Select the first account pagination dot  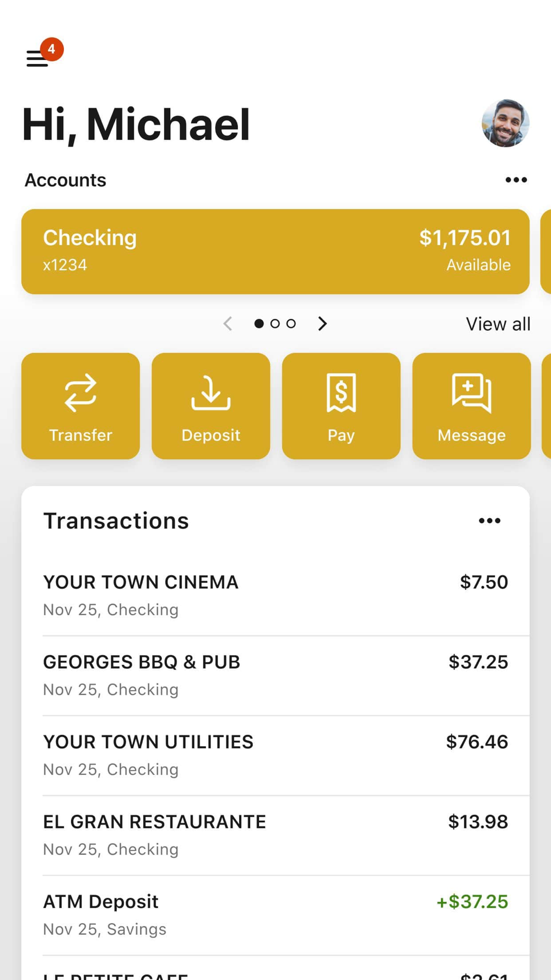[x=259, y=324]
